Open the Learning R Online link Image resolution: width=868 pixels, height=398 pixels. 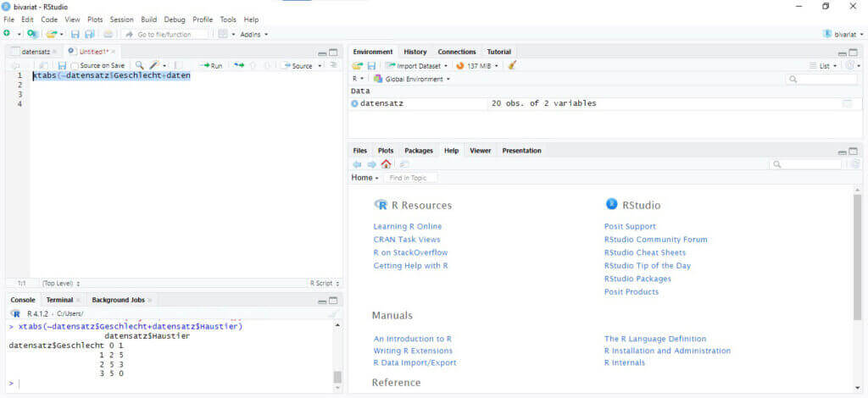click(408, 226)
